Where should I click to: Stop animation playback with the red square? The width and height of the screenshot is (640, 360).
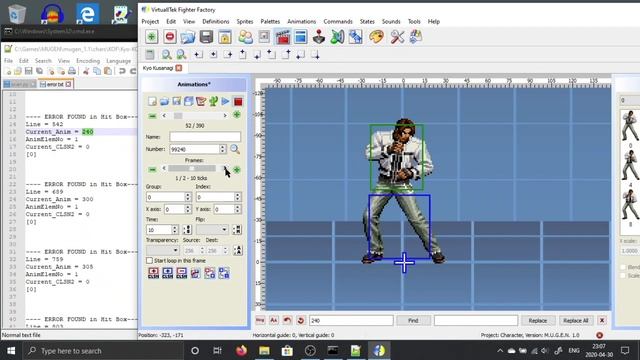pos(238,101)
